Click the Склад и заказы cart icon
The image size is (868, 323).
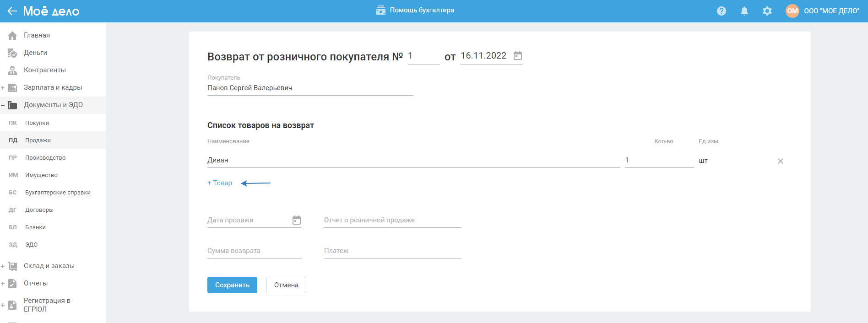[x=12, y=266]
